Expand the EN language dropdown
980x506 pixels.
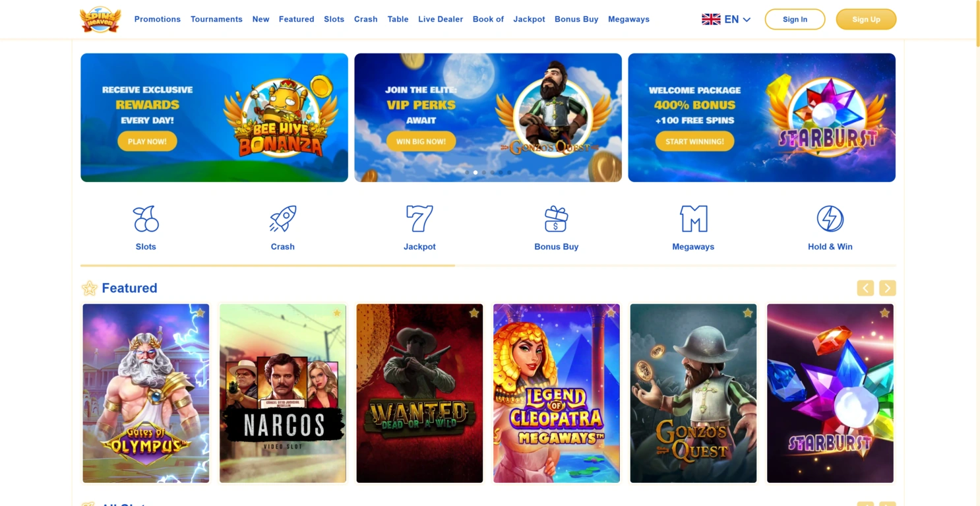point(726,19)
